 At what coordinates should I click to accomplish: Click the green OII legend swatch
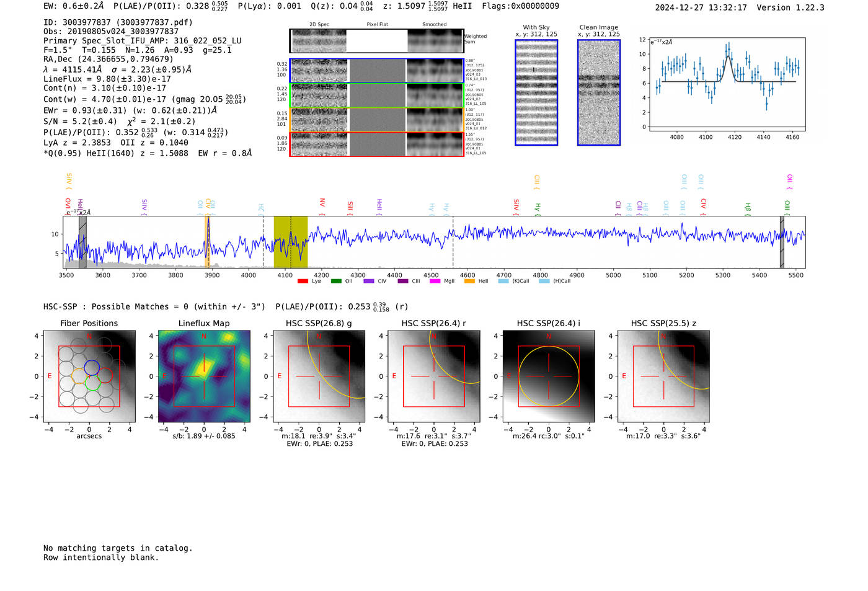coord(336,281)
